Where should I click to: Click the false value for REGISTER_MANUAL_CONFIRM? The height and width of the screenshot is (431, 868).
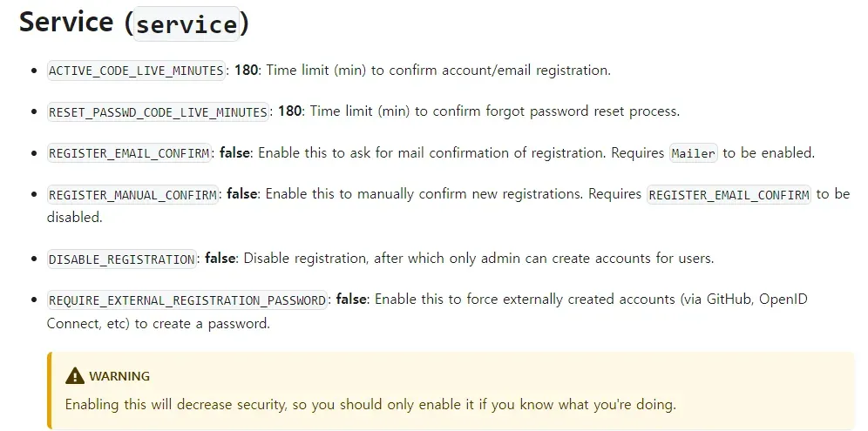click(241, 194)
